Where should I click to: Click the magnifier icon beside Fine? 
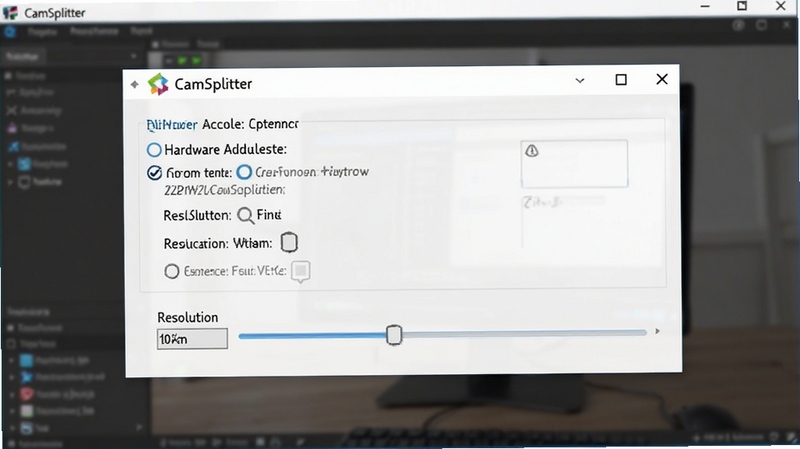tap(245, 216)
